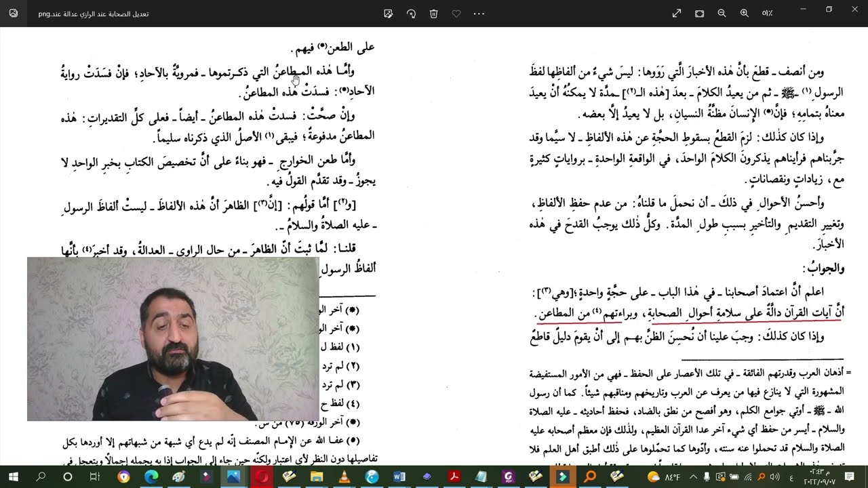This screenshot has width=868, height=488.
Task: Open the Windows Start menu
Action: coord(14,477)
